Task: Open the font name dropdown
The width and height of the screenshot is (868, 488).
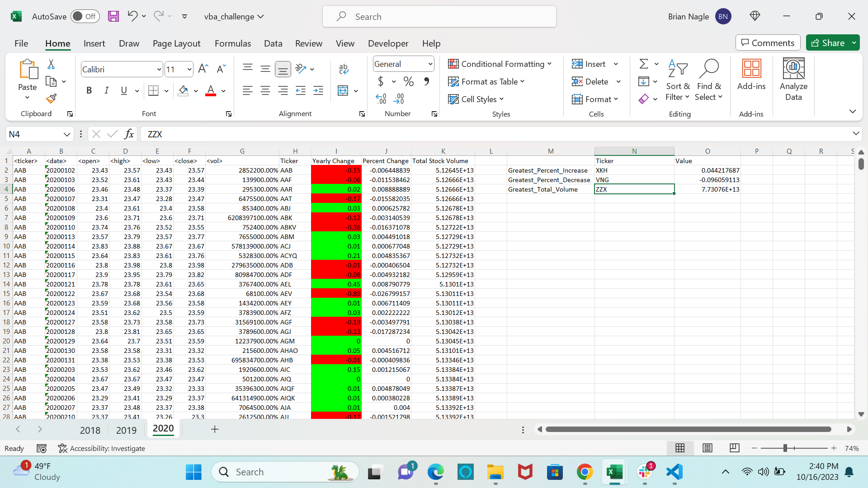Action: (159, 69)
